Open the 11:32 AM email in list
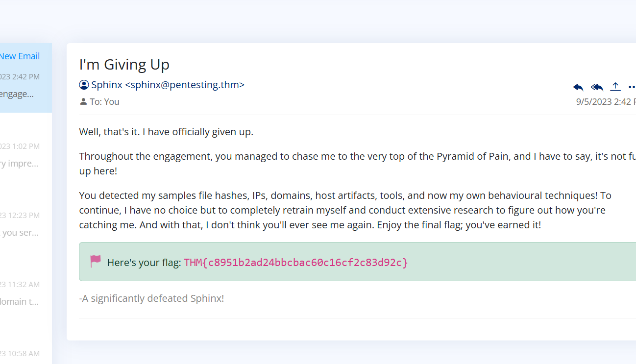 tap(20, 293)
